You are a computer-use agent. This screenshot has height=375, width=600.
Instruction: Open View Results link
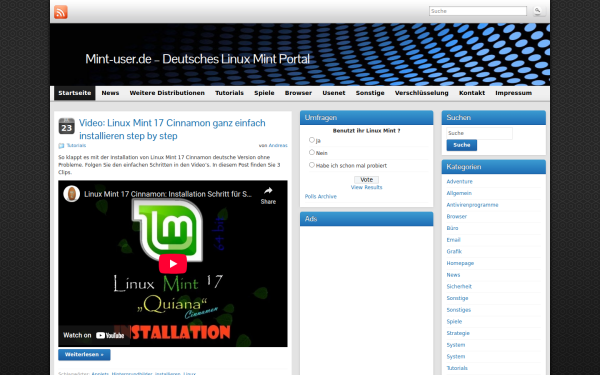[x=366, y=188]
